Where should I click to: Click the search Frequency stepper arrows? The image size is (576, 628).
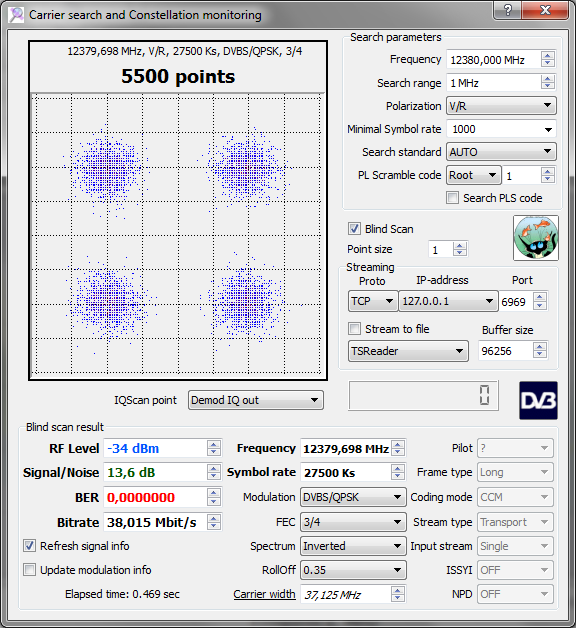click(x=548, y=59)
